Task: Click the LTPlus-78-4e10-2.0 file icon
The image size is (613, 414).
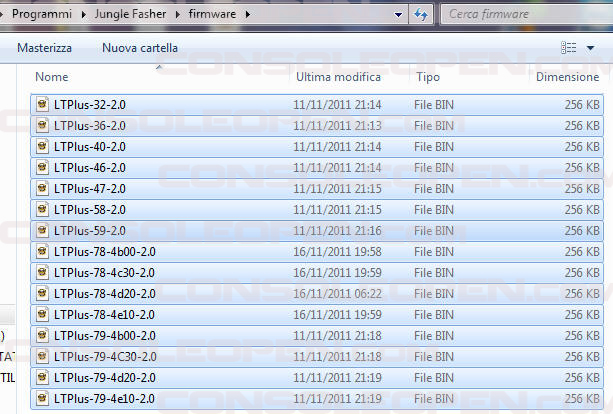Action: [42, 314]
